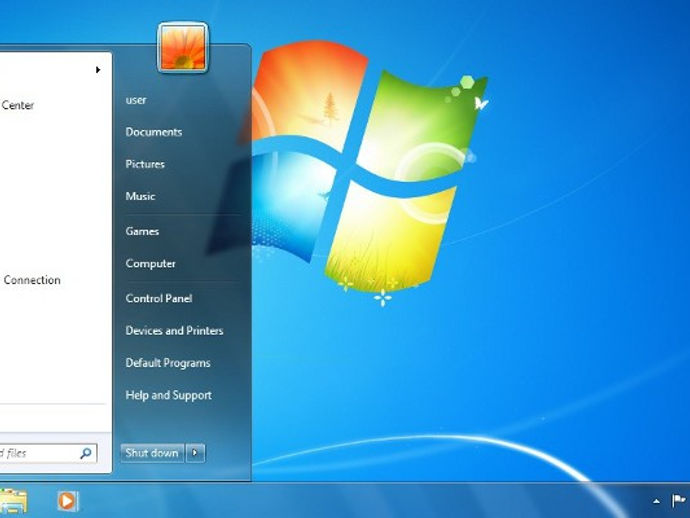Open Pictures library
690x518 pixels.
click(145, 164)
